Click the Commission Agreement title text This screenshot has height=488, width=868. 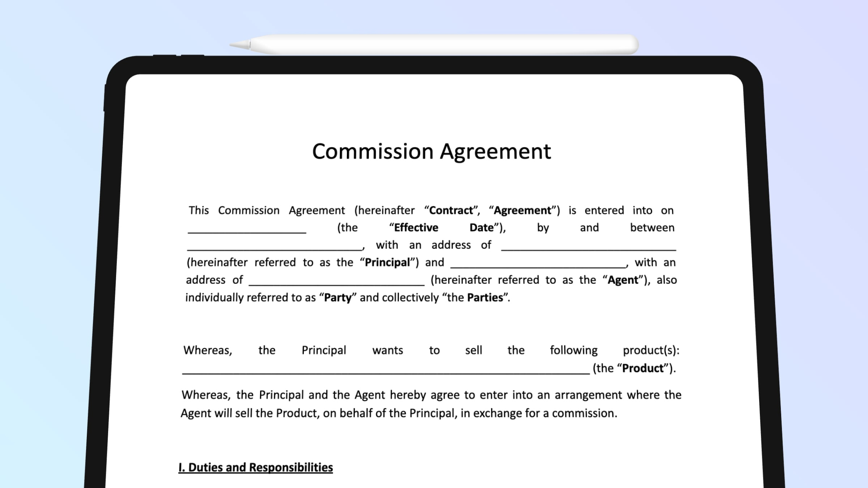click(x=431, y=151)
